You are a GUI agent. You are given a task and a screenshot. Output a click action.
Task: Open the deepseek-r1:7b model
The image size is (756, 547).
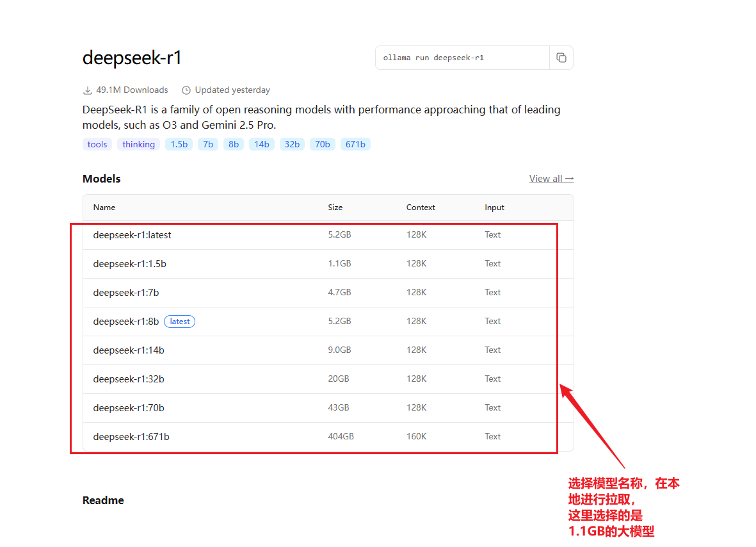pos(126,293)
